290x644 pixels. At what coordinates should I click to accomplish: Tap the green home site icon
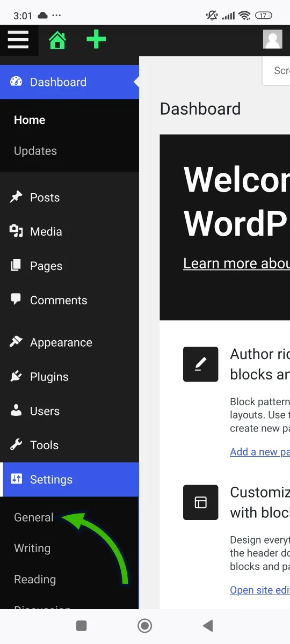[57, 40]
